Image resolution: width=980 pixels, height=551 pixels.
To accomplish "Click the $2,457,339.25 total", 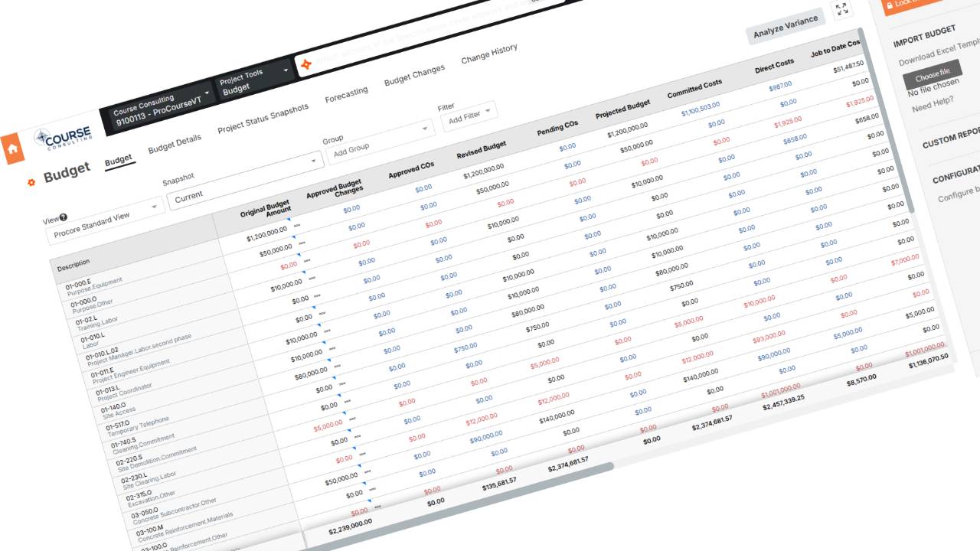I will (x=783, y=403).
